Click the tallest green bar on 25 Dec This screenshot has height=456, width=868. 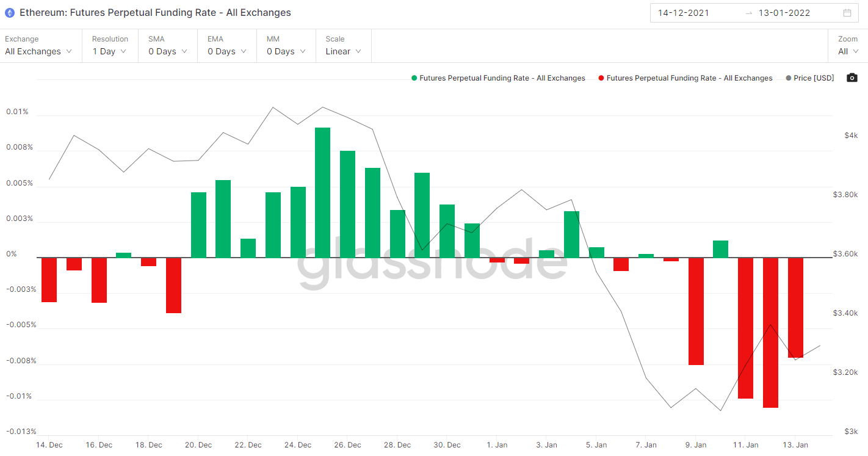pos(323,192)
